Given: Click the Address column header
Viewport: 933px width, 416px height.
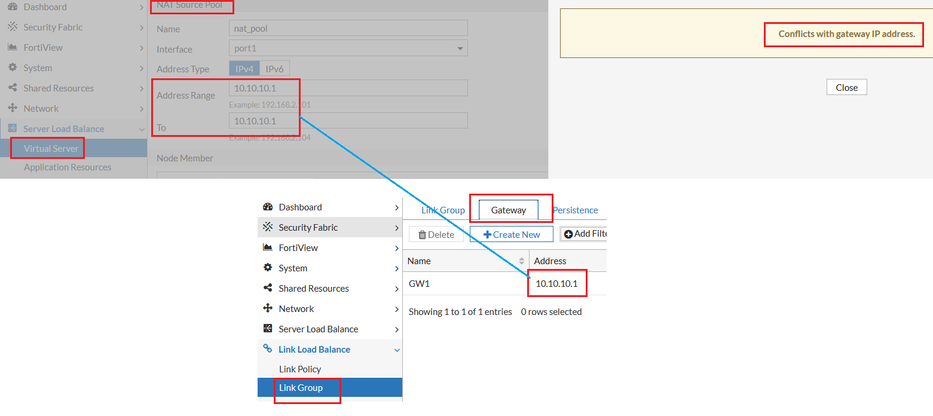Looking at the screenshot, I should click(x=550, y=261).
